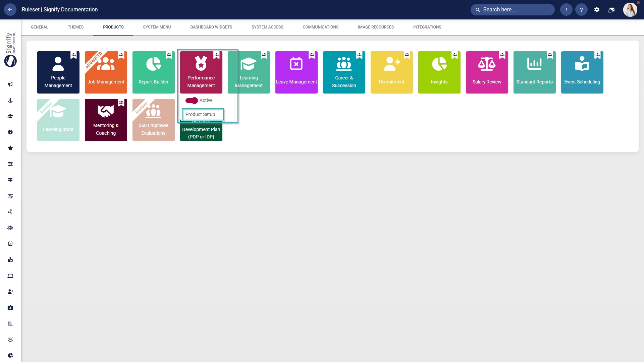Select the Insights product tile

[439, 72]
